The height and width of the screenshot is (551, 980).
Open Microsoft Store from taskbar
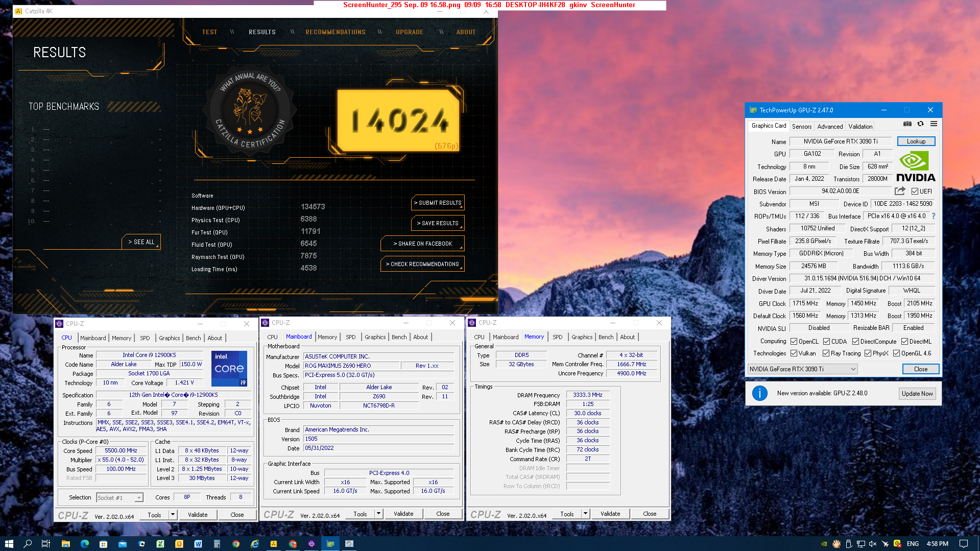103,543
